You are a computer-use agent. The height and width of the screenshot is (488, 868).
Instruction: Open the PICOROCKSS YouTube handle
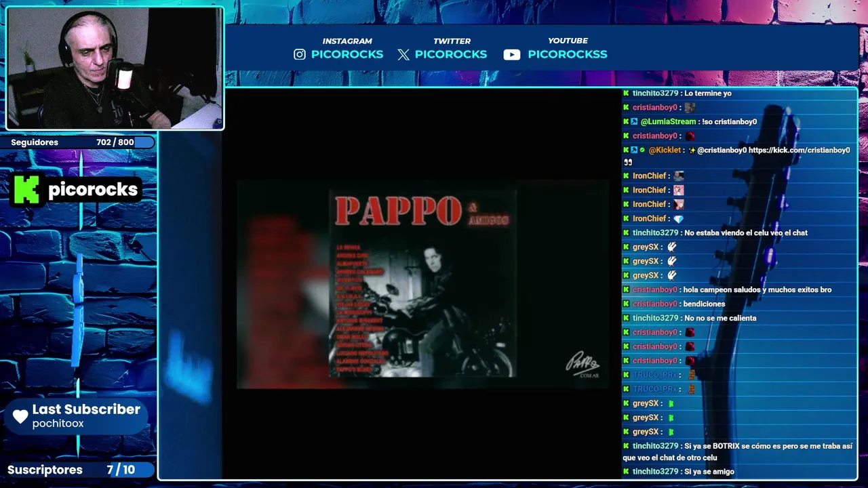568,54
